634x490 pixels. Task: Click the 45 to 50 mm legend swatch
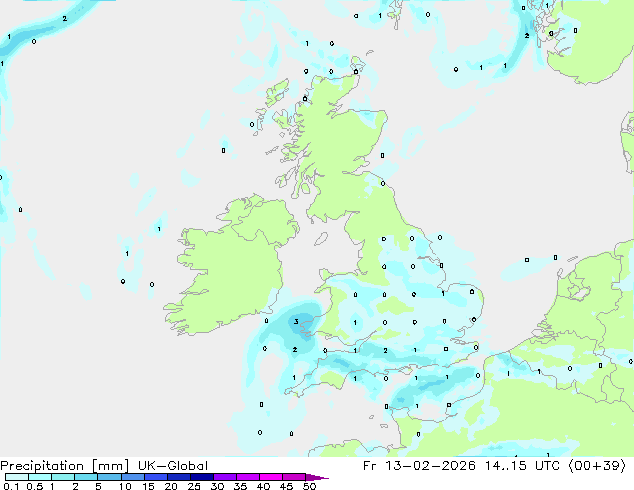(x=294, y=477)
